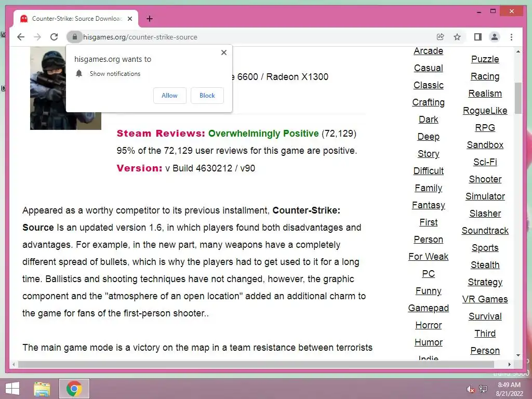This screenshot has width=532, height=399.
Task: Click the address bar URL
Action: pyautogui.click(x=140, y=37)
